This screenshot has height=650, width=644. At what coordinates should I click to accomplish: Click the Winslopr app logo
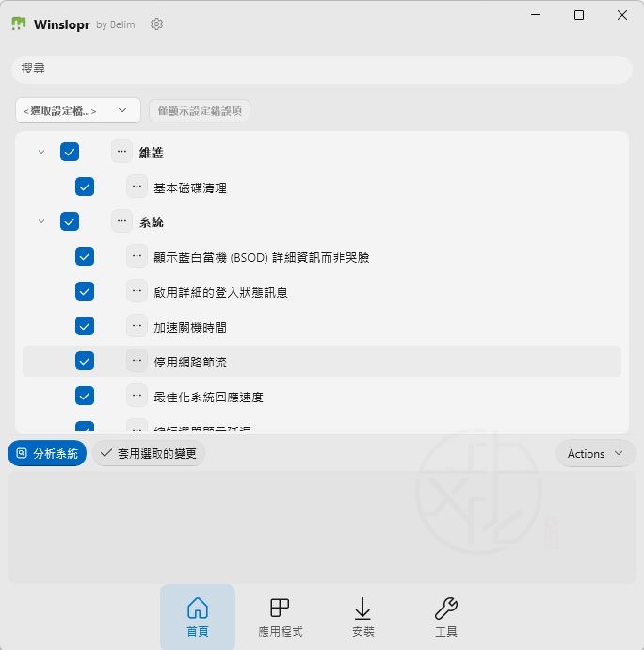pos(19,24)
